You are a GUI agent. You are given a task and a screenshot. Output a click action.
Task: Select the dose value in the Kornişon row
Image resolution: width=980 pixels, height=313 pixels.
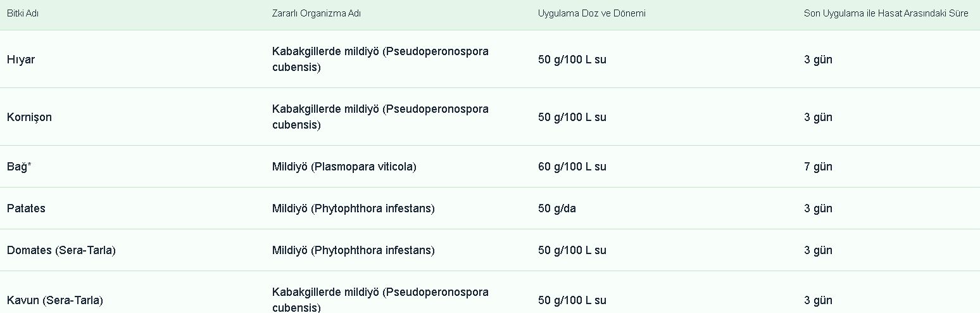[x=572, y=117]
